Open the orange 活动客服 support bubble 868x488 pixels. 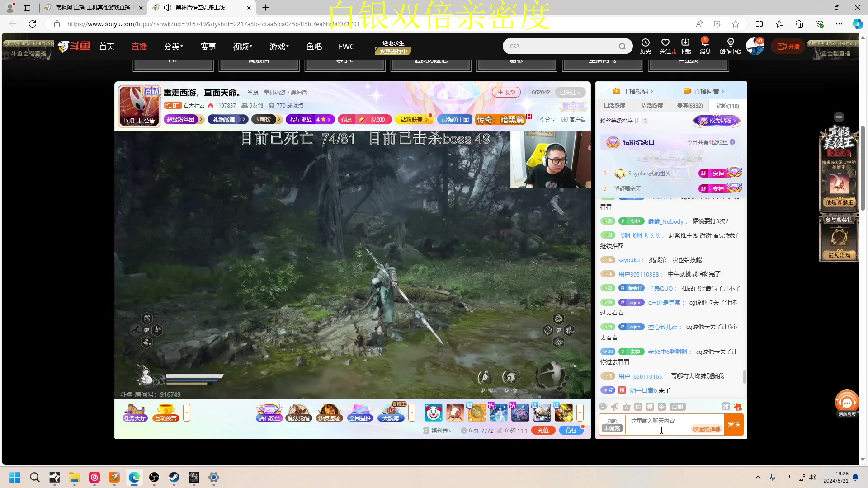(847, 403)
